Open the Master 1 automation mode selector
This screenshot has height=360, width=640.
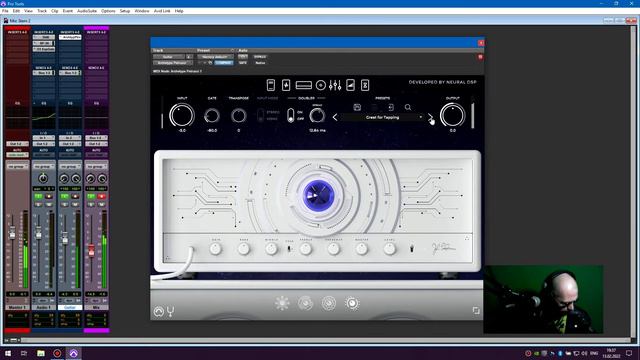pyautogui.click(x=17, y=155)
